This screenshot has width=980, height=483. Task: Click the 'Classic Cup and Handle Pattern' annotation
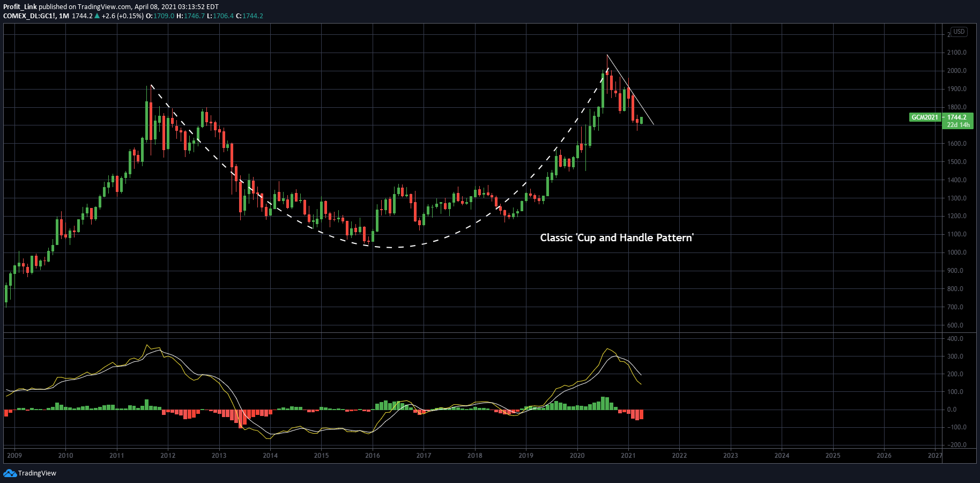coord(617,237)
